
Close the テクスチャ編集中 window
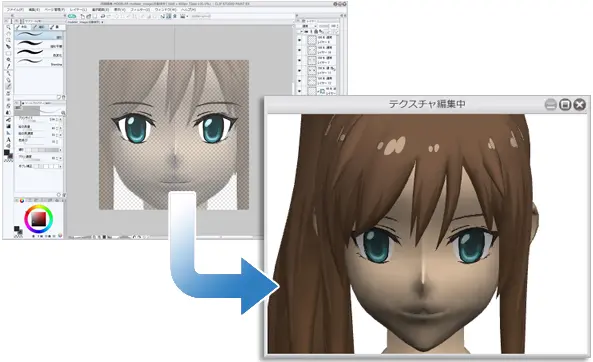(579, 104)
